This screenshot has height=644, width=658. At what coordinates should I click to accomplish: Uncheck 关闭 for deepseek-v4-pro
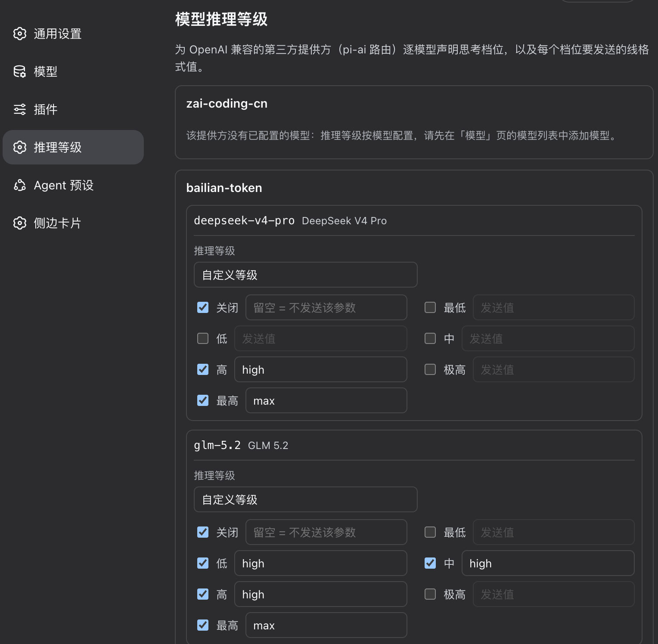203,307
